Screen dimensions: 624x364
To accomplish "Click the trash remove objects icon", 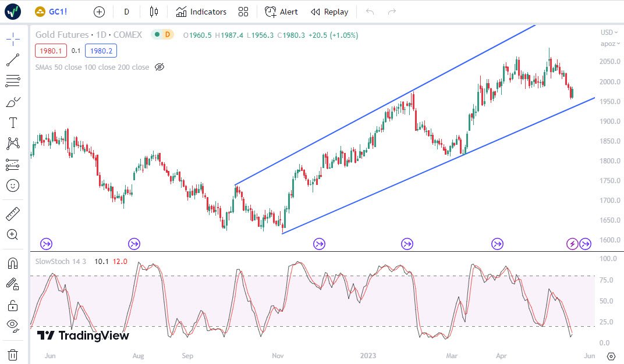I will tap(13, 354).
